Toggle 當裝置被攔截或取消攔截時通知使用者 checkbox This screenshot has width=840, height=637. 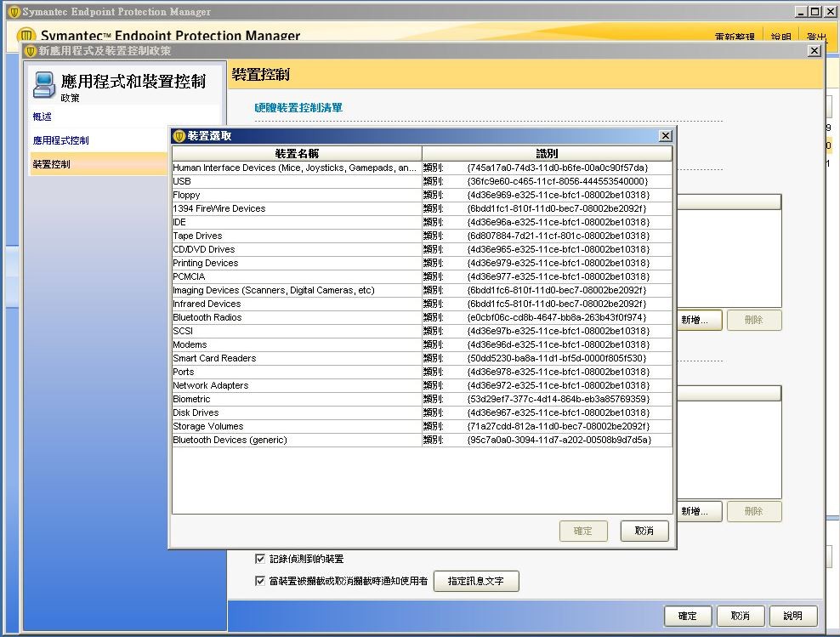coord(260,581)
